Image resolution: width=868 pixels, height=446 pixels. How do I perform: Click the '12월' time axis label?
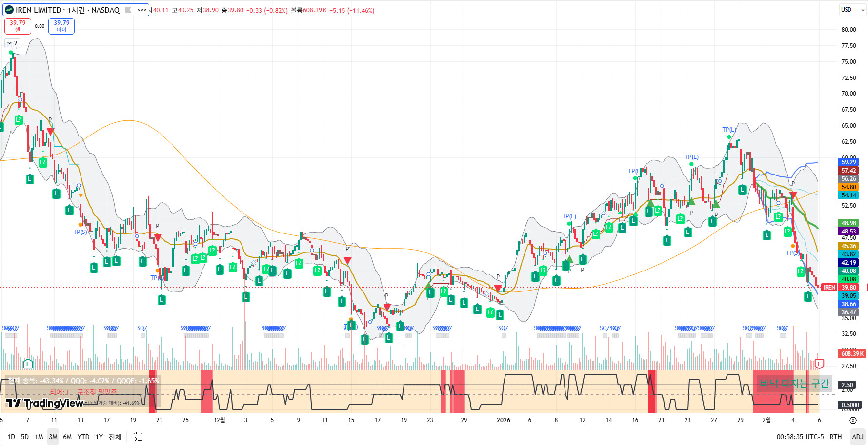(220, 420)
